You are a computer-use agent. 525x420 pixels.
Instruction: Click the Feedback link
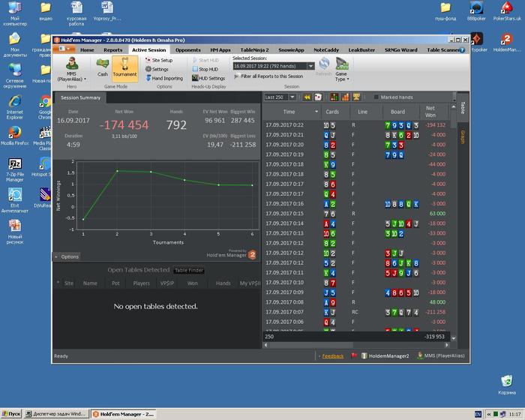333,356
